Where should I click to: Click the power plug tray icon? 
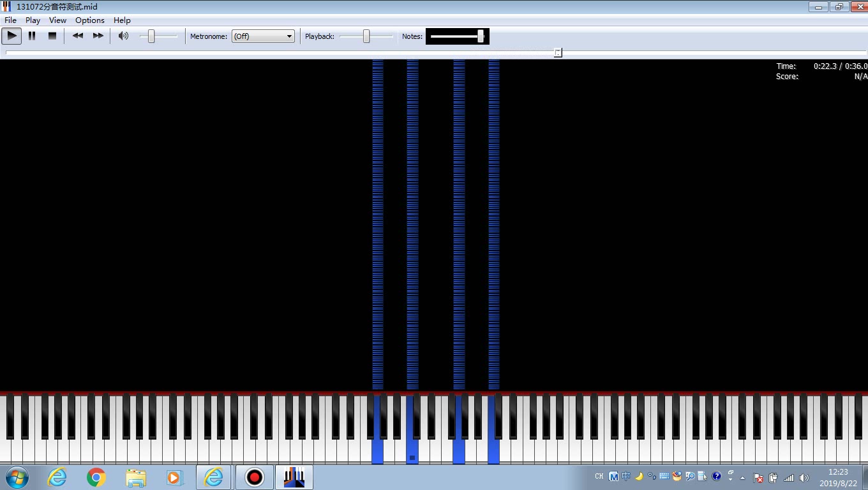(774, 478)
